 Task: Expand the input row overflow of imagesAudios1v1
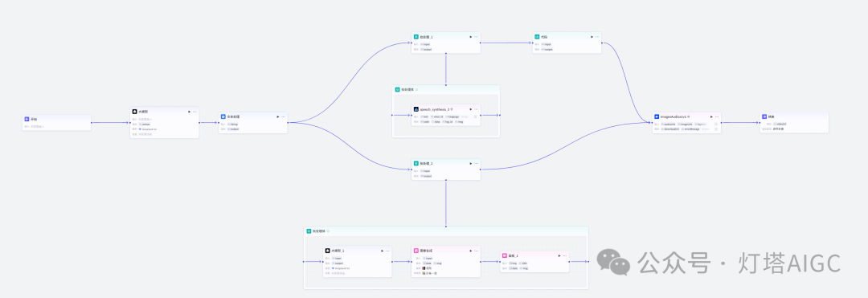coord(716,124)
